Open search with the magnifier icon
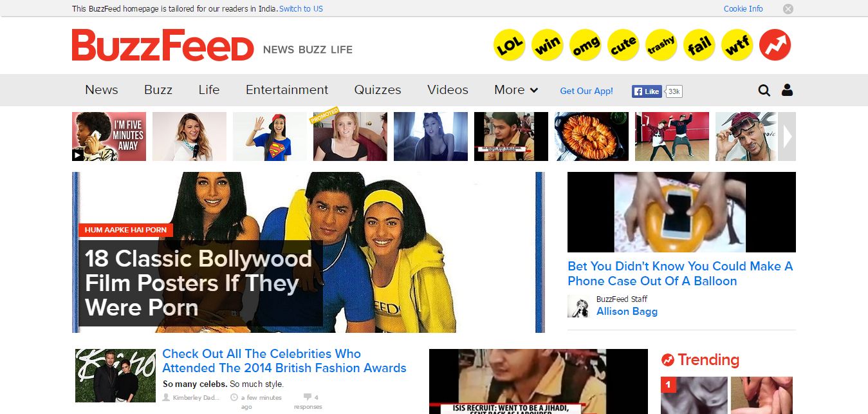The image size is (868, 414). pyautogui.click(x=764, y=90)
